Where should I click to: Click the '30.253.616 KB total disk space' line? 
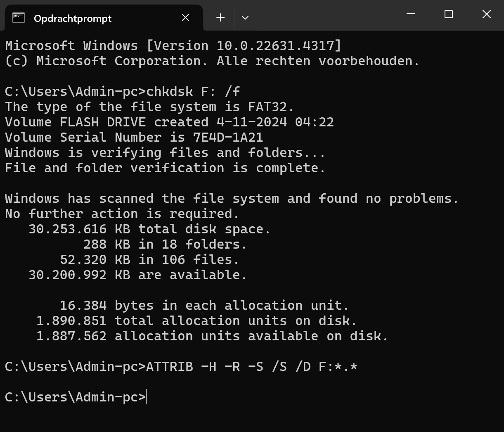pyautogui.click(x=149, y=229)
